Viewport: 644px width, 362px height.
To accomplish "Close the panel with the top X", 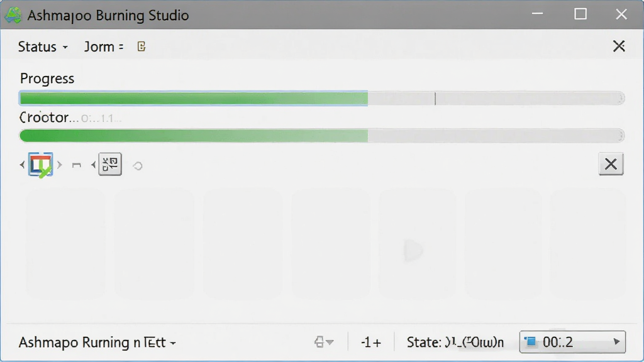I will [619, 46].
